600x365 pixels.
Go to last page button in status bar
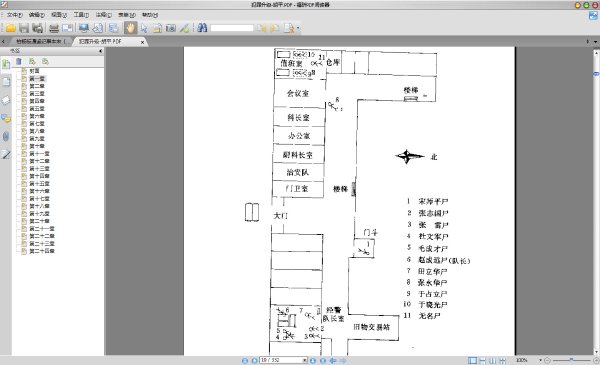323,360
